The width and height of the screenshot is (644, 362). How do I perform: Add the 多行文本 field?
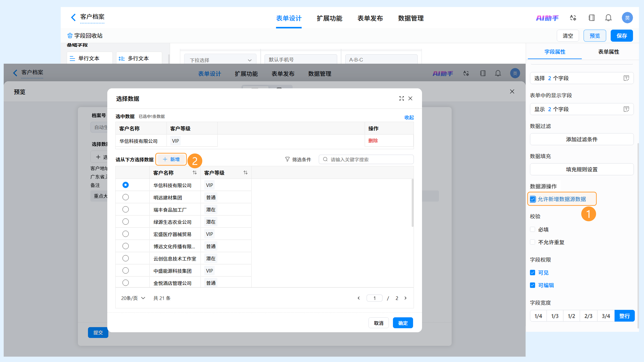coord(139,58)
